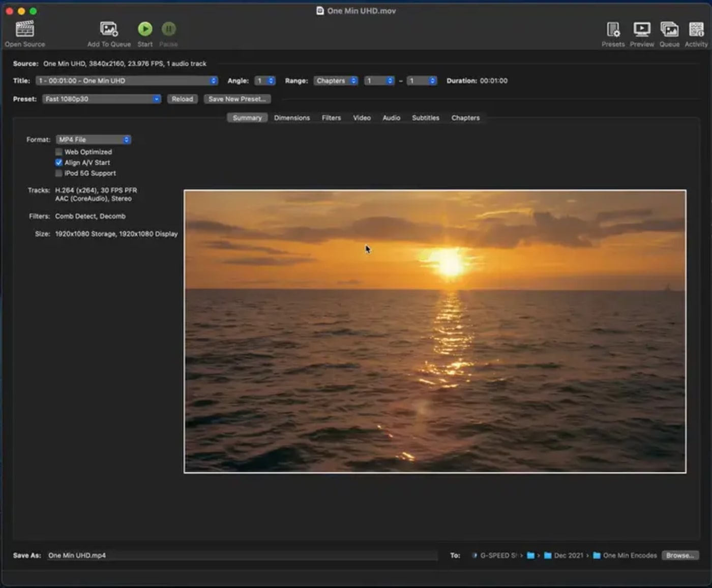Enable the Web Optimized checkbox
The height and width of the screenshot is (588, 712).
point(58,151)
